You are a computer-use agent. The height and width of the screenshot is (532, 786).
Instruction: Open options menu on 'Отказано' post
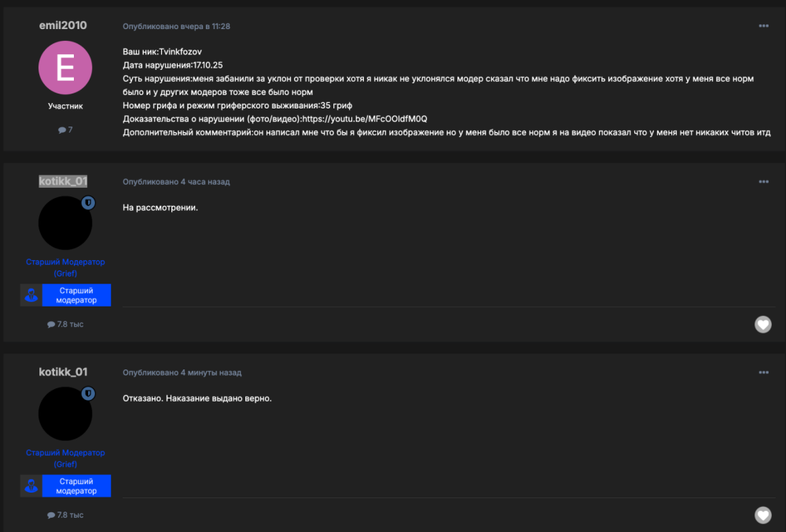coord(763,372)
